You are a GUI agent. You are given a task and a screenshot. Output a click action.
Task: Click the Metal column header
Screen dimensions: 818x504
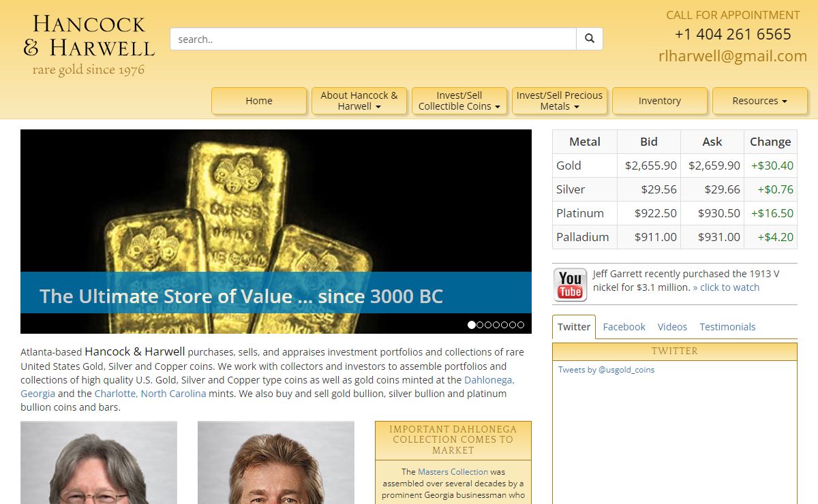coord(585,142)
